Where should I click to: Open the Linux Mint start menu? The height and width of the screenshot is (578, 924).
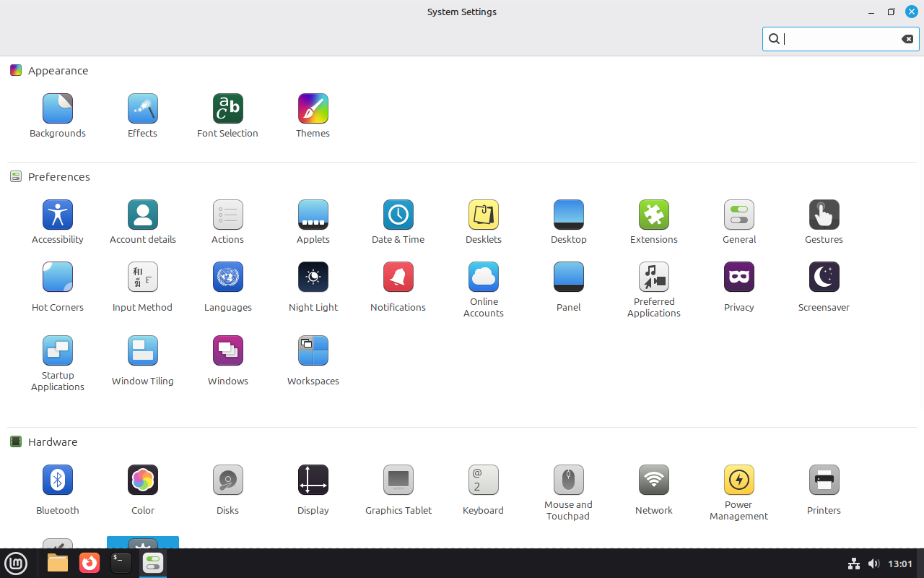click(x=16, y=563)
